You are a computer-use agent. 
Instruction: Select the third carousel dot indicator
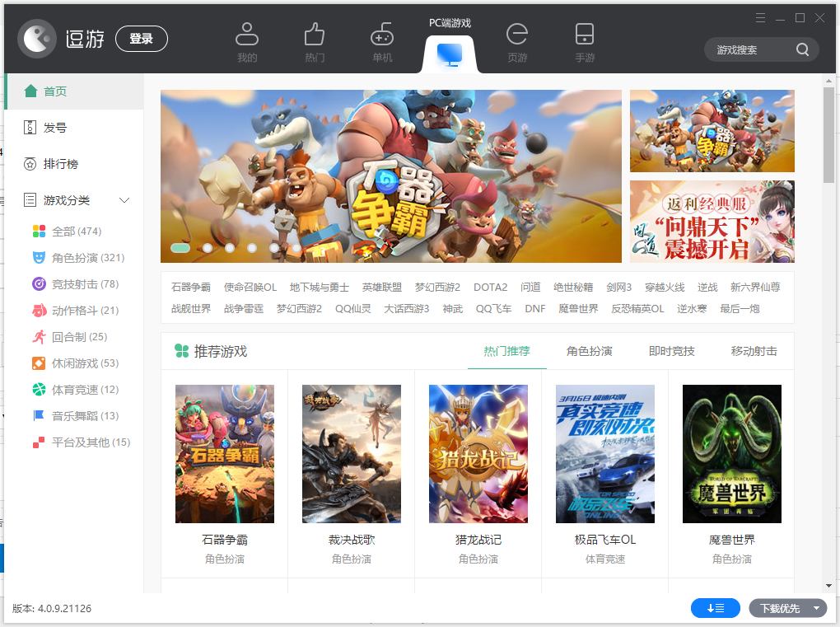click(230, 247)
